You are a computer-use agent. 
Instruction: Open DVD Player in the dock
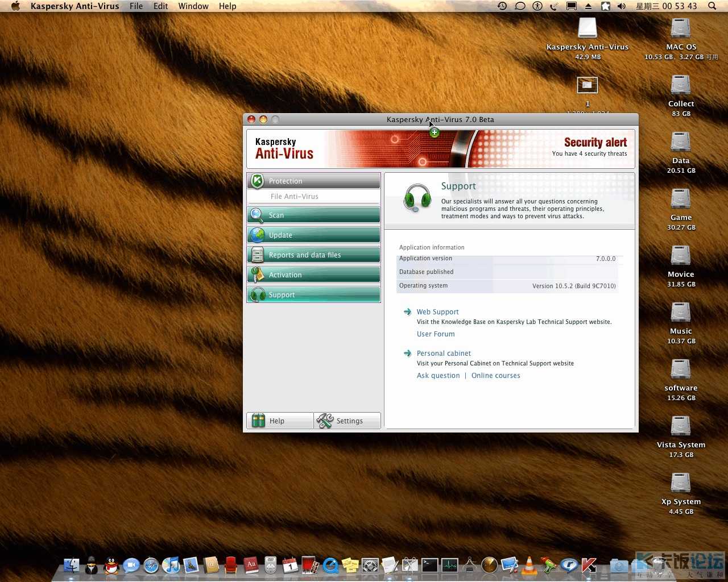(271, 565)
